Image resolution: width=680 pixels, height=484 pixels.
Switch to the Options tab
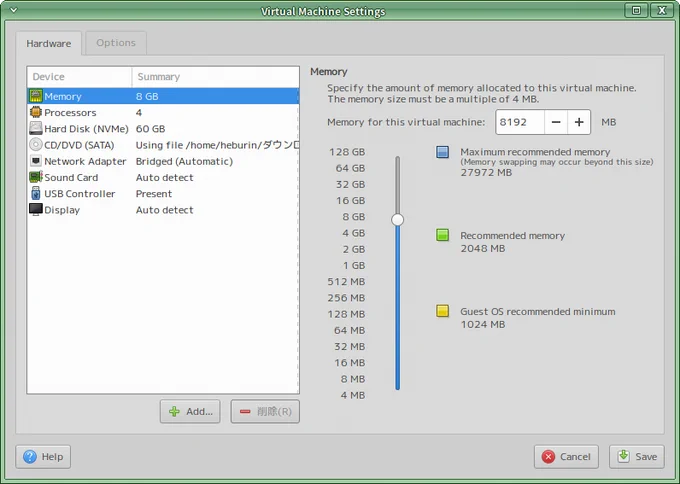click(116, 43)
